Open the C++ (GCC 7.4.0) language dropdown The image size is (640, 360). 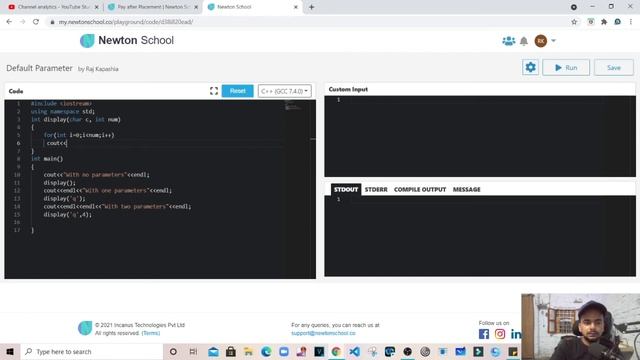point(284,91)
